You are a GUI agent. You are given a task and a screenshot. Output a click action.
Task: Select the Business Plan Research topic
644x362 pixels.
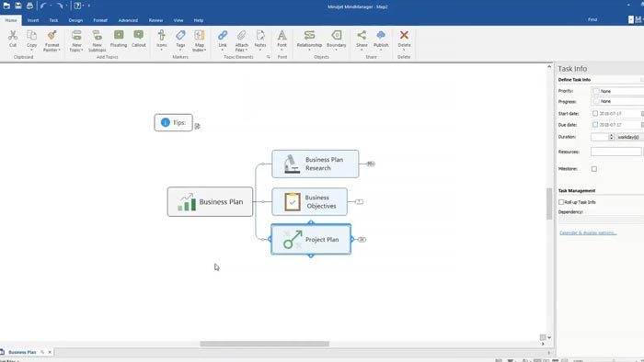(316, 164)
